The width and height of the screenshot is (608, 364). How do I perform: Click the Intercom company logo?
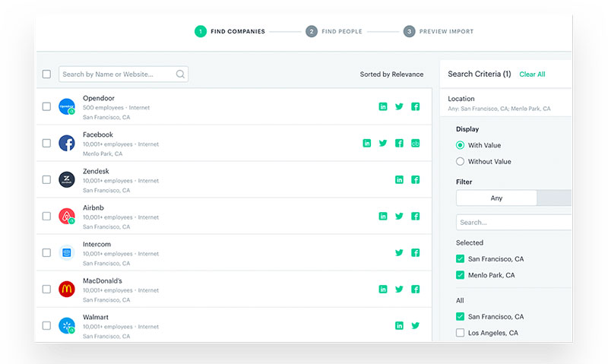67,253
